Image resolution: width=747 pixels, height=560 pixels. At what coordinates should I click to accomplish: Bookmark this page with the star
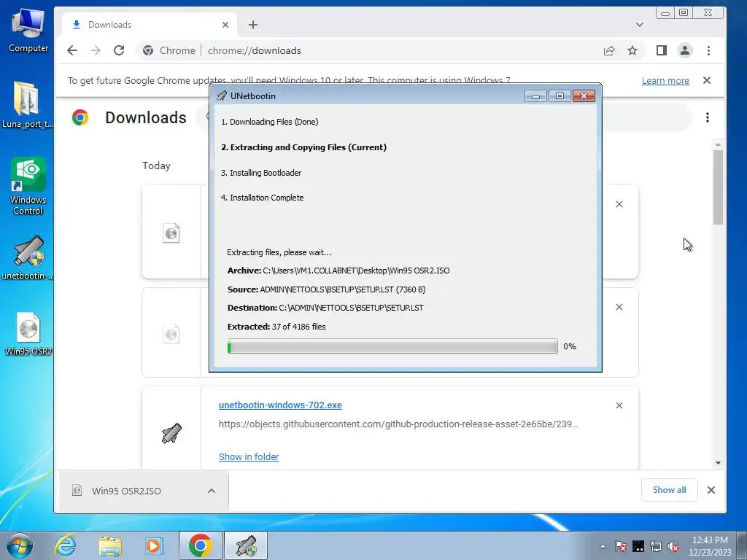coord(632,50)
